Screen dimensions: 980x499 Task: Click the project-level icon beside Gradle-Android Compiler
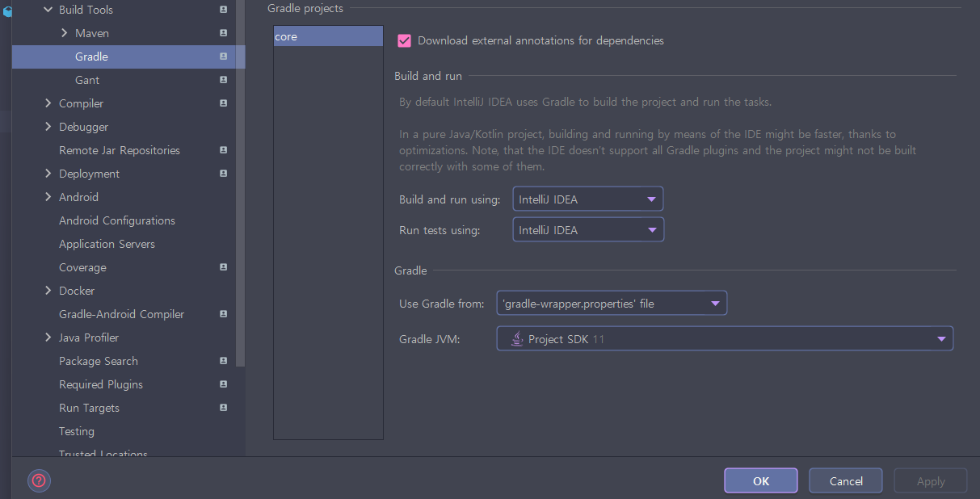click(224, 314)
